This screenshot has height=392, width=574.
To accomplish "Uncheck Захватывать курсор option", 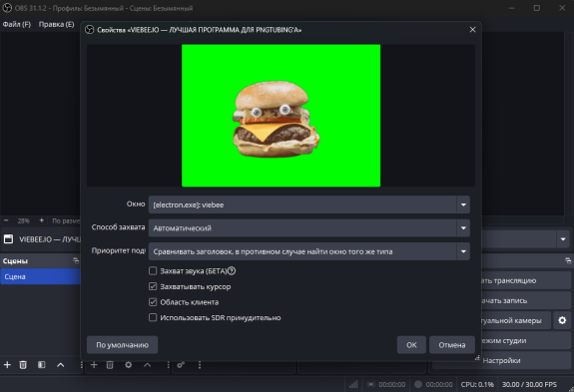I will [x=153, y=286].
